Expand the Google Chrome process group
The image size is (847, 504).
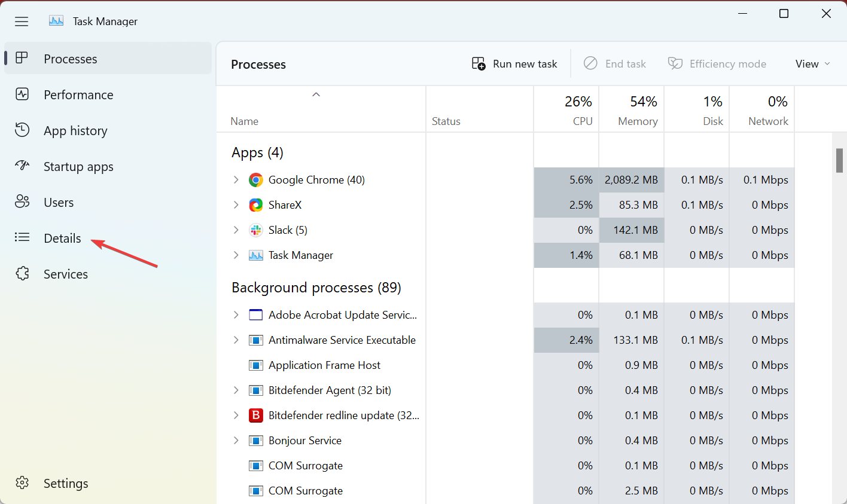(236, 180)
